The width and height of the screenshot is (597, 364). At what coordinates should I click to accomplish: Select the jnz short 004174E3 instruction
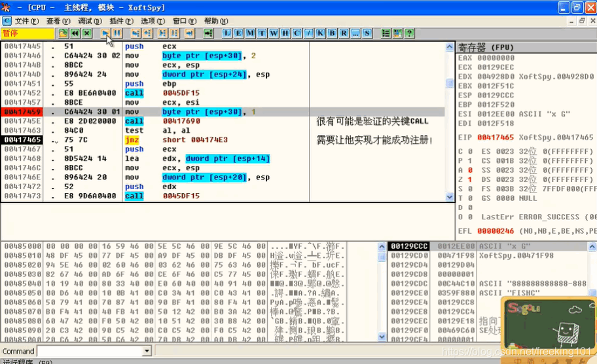tap(176, 139)
